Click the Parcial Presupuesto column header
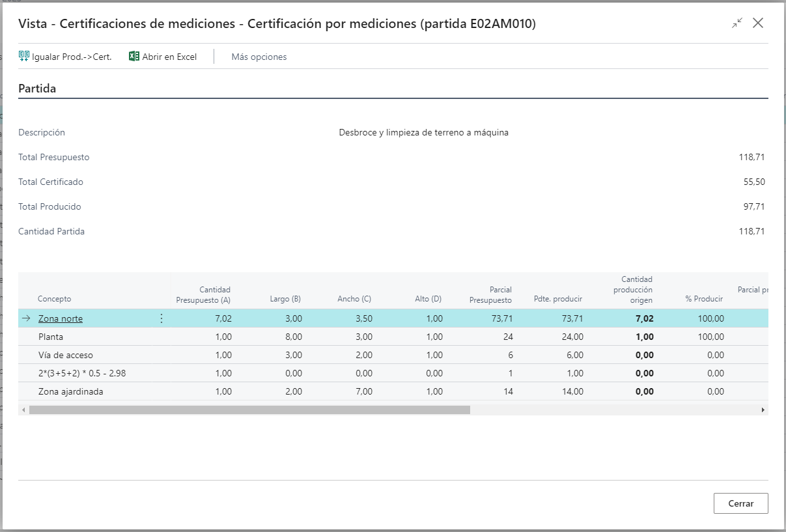This screenshot has width=786, height=532. (490, 294)
